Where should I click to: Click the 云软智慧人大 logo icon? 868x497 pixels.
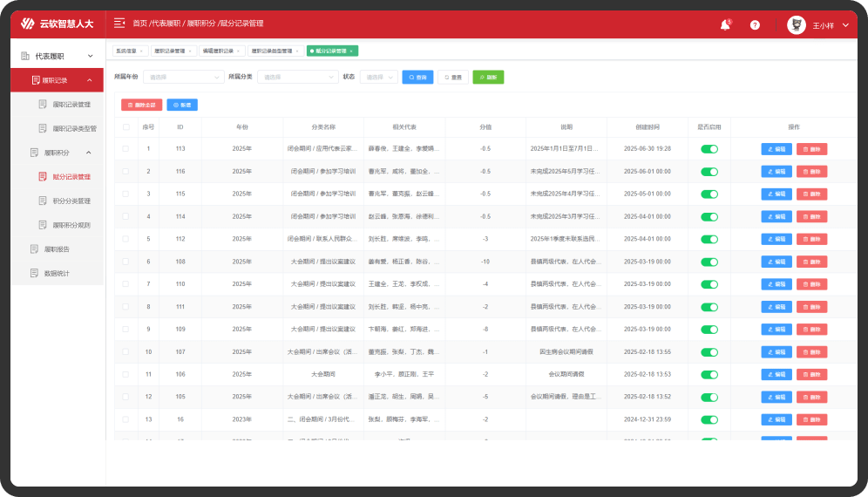[x=29, y=24]
